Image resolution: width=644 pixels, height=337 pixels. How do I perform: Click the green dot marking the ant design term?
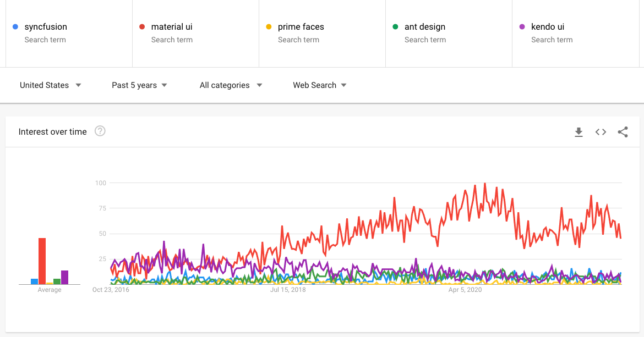pyautogui.click(x=396, y=26)
